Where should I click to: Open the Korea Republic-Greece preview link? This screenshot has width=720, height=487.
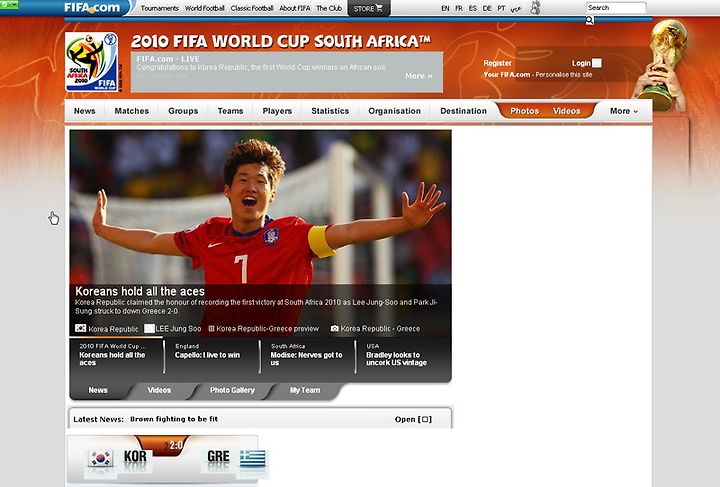[267, 329]
